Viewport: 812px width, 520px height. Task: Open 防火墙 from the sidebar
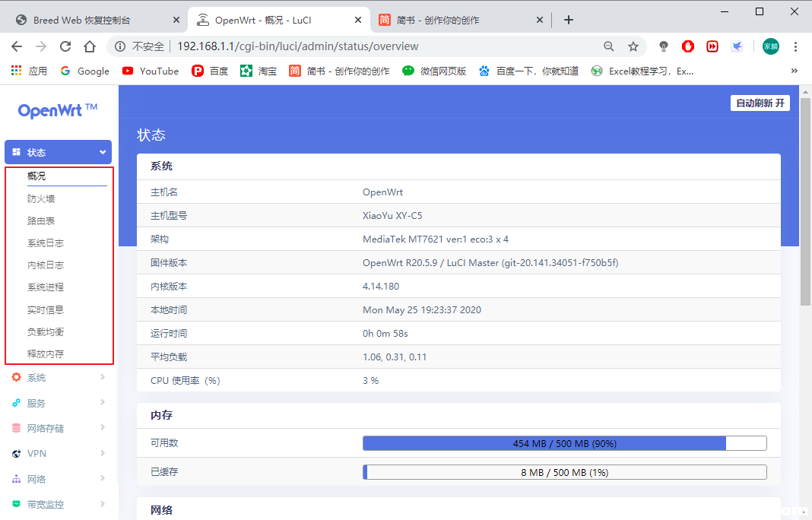pyautogui.click(x=40, y=198)
